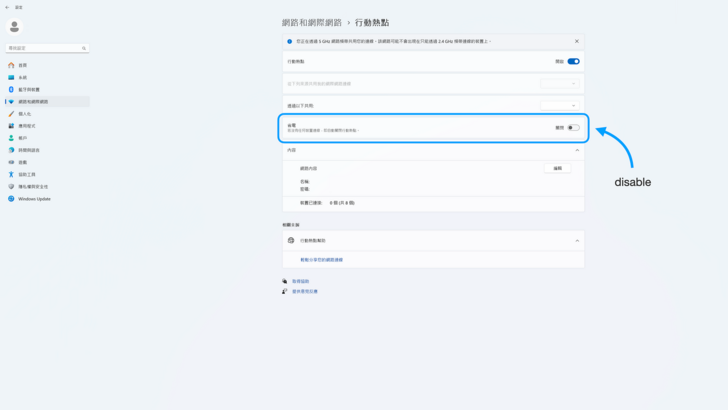
Task: Toggle the 省電 power saving switch
Action: tap(573, 127)
